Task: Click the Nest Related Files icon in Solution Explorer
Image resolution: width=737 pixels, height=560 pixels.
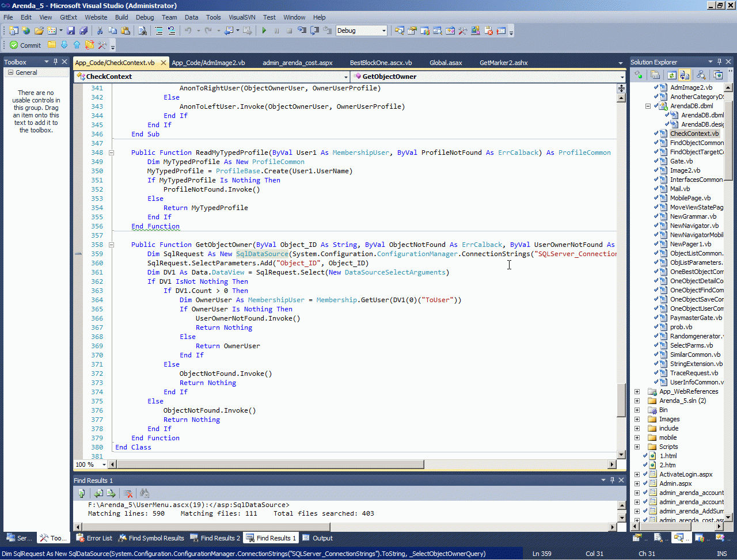Action: tap(684, 75)
